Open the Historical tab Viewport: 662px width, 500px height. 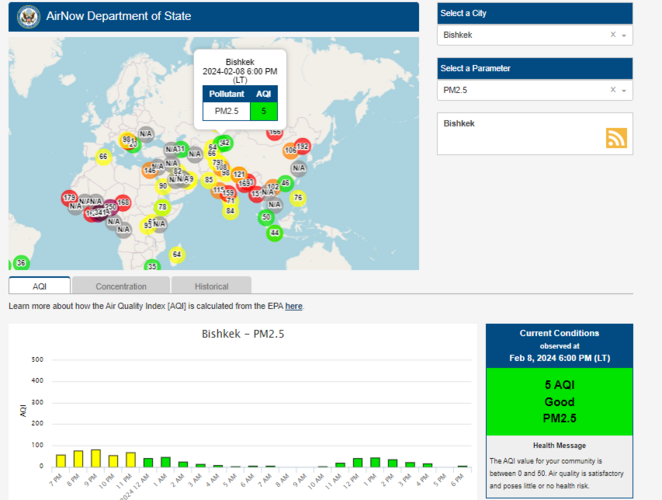click(x=211, y=286)
